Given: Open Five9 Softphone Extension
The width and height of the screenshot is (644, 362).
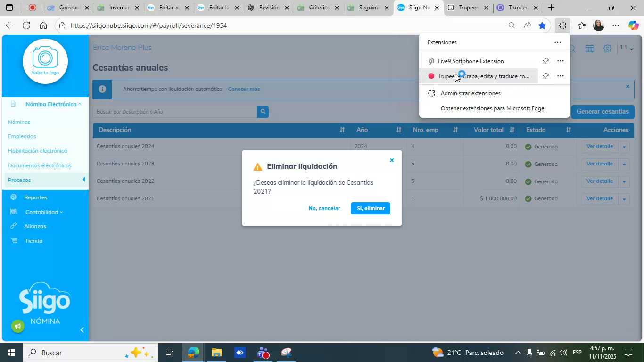Looking at the screenshot, I should 471,61.
